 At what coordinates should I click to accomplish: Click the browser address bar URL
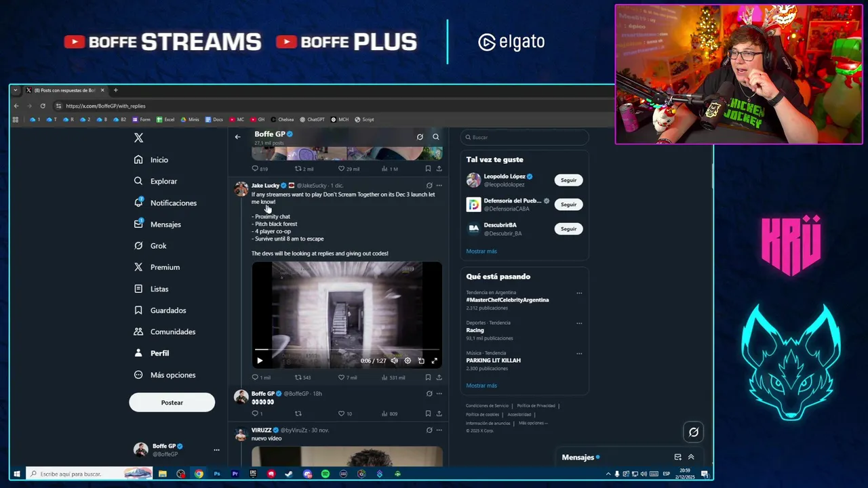(x=105, y=106)
